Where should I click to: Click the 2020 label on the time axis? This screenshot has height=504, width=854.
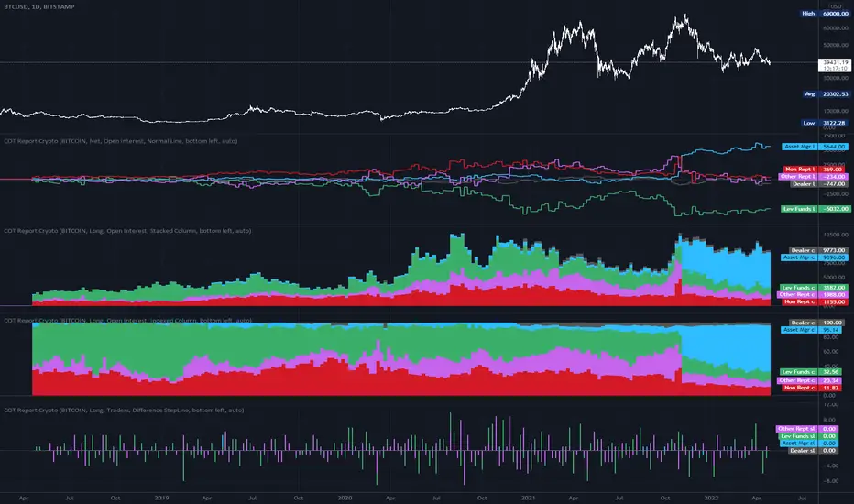pyautogui.click(x=345, y=498)
